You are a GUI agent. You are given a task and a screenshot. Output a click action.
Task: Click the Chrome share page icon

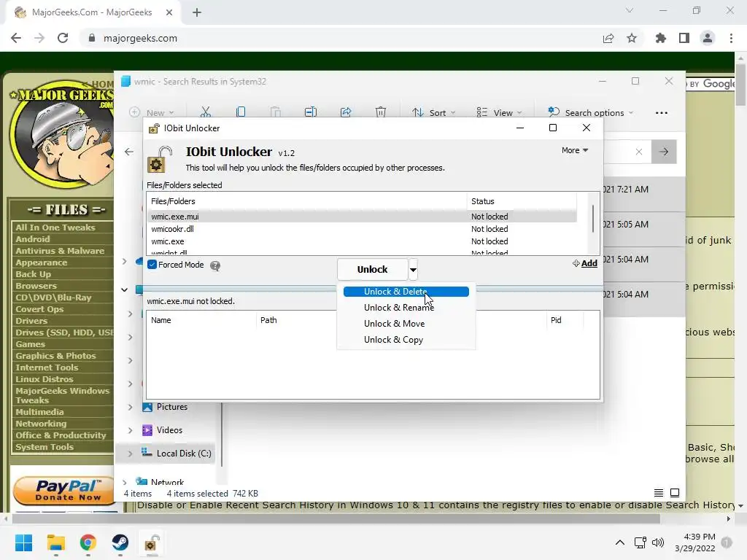tap(608, 38)
